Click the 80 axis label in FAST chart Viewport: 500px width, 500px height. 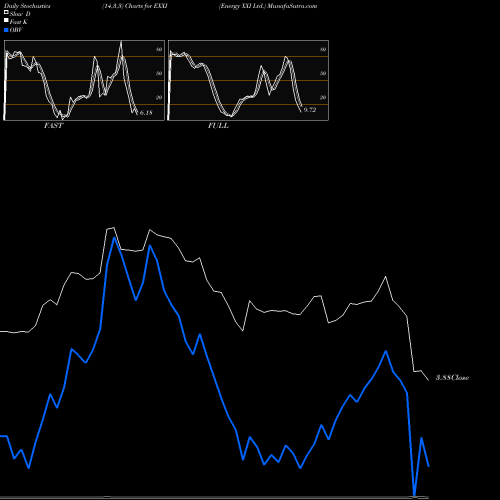click(x=159, y=50)
